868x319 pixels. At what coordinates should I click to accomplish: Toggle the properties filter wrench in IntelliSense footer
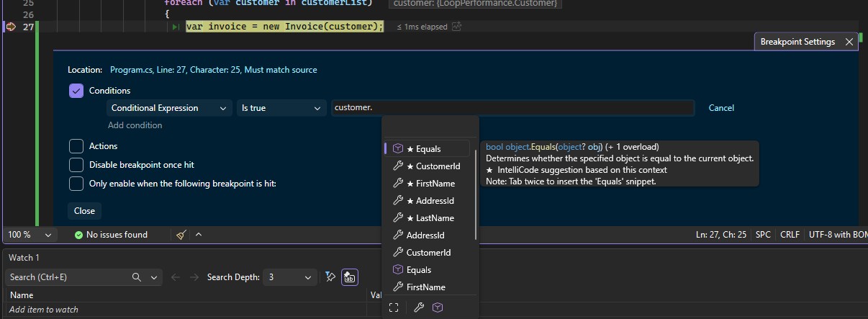click(419, 307)
